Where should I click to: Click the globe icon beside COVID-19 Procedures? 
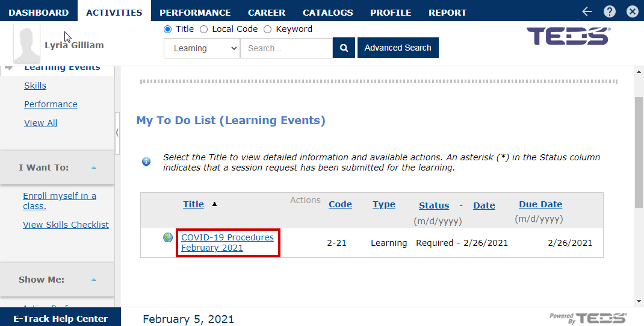click(168, 237)
